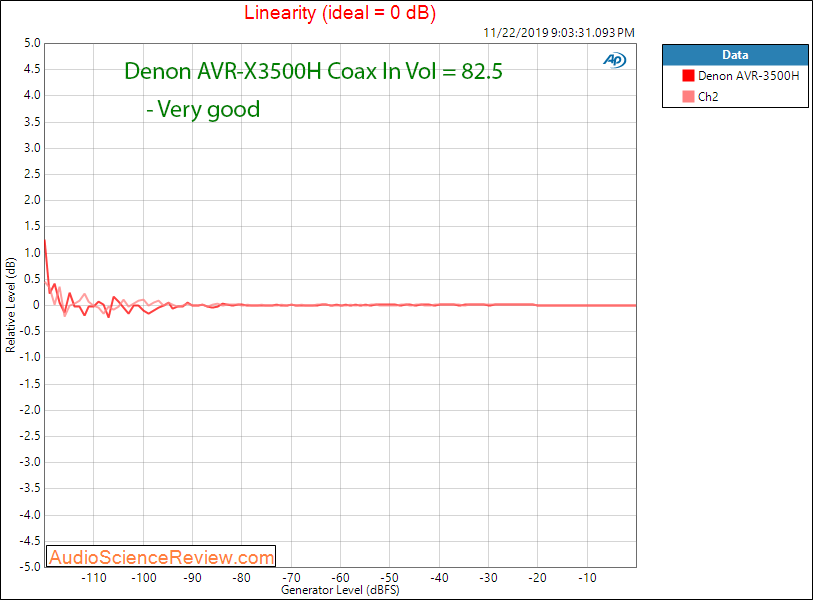Select the Data legend header
The width and height of the screenshot is (813, 600).
pyautogui.click(x=735, y=55)
